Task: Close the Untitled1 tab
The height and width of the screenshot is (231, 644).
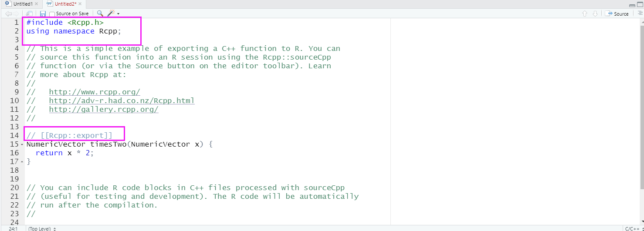Action: pos(37,4)
